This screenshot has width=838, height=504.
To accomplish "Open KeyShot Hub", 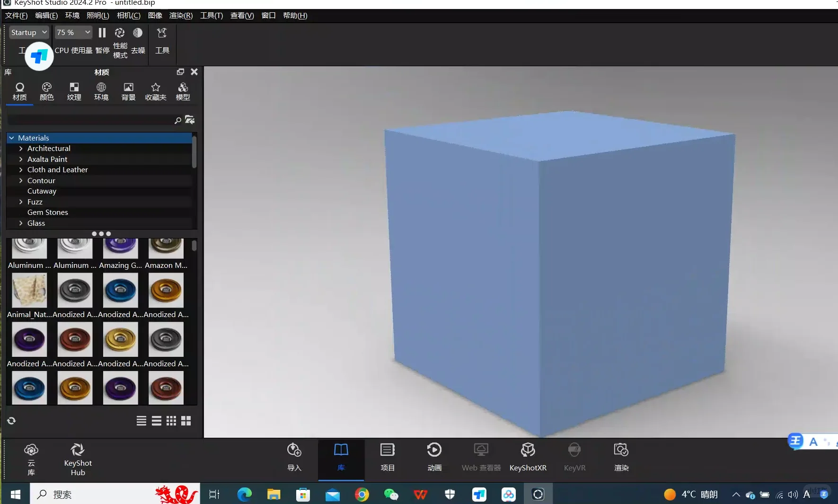I will 78,459.
